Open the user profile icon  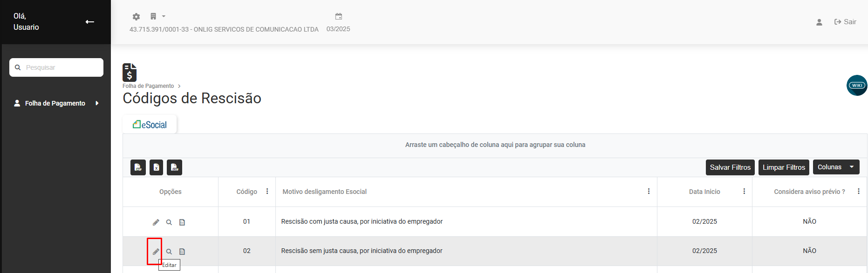819,22
